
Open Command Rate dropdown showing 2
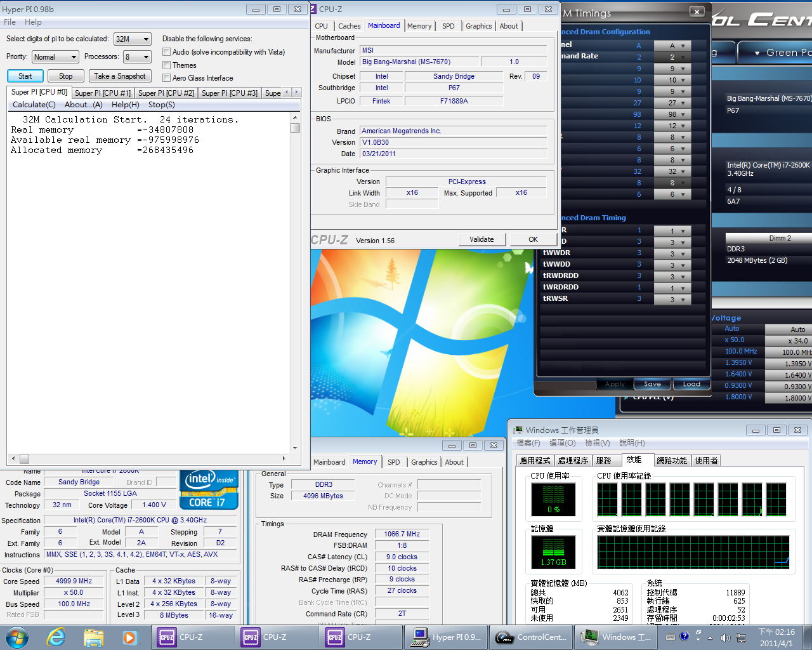tap(672, 57)
